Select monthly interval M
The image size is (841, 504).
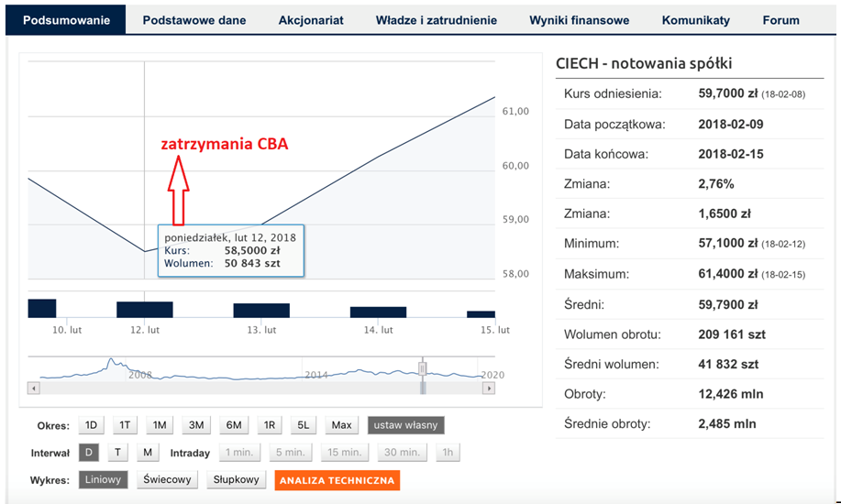[x=148, y=453]
